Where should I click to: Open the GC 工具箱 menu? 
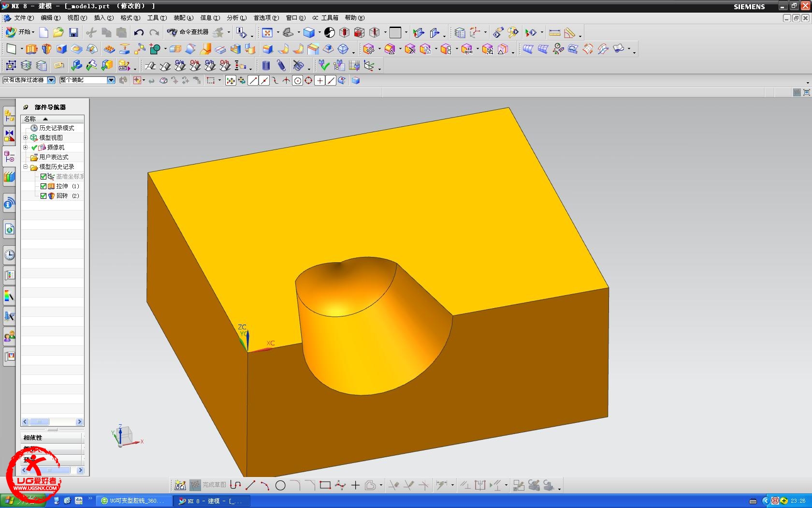coord(325,18)
